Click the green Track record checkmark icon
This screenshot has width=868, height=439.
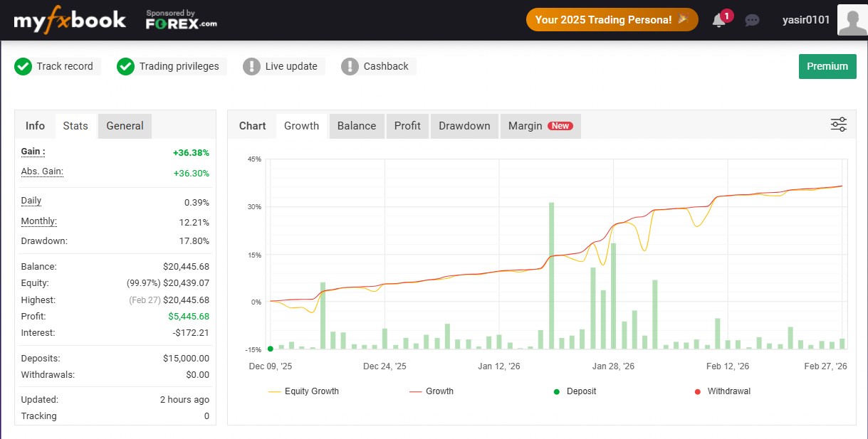pos(23,67)
